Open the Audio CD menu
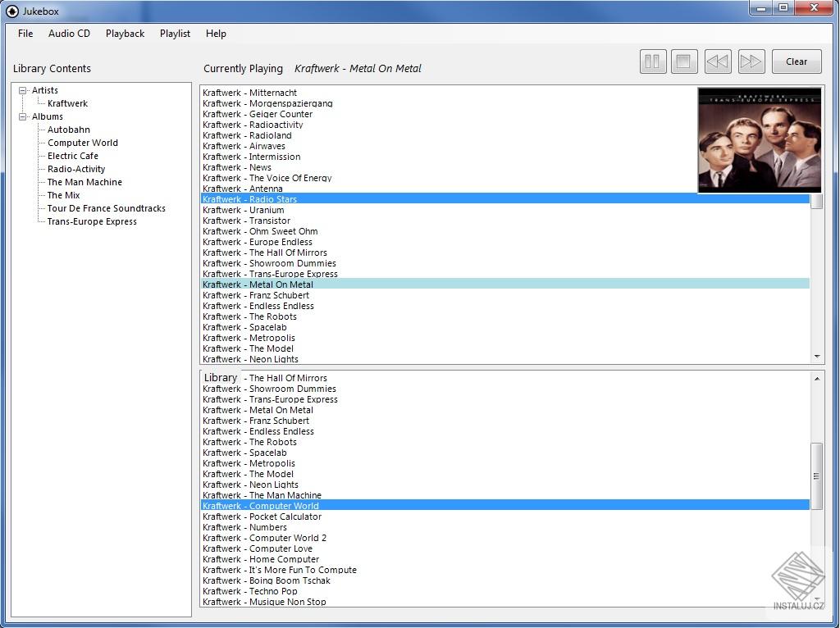Viewport: 840px width, 628px height. point(69,33)
